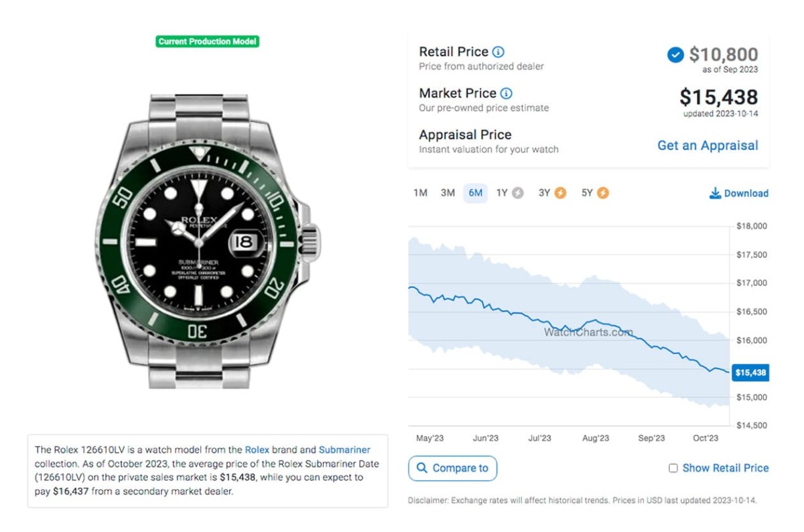Switch to the 3M time range
Image resolution: width=804 pixels, height=532 pixels.
448,193
